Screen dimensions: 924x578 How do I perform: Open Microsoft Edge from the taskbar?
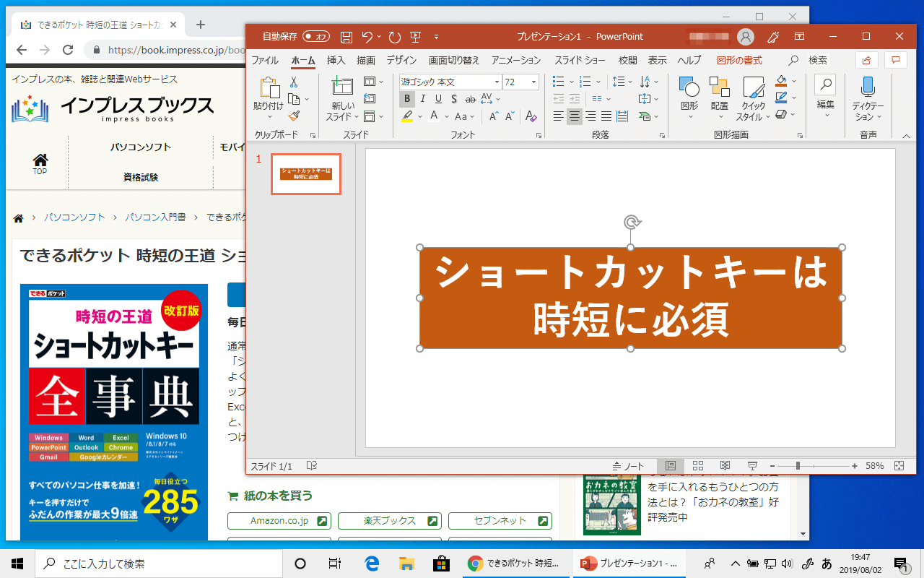[x=372, y=564]
